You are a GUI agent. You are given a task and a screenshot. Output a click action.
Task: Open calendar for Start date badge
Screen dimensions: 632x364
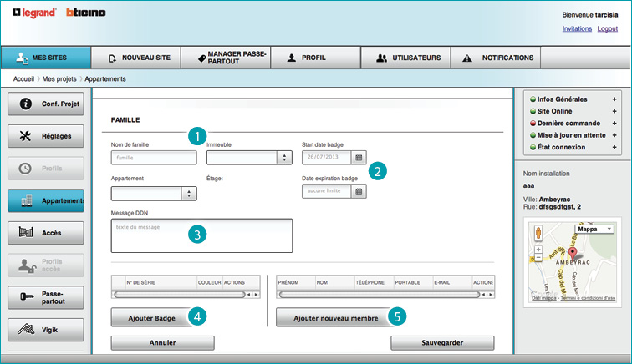pos(359,157)
